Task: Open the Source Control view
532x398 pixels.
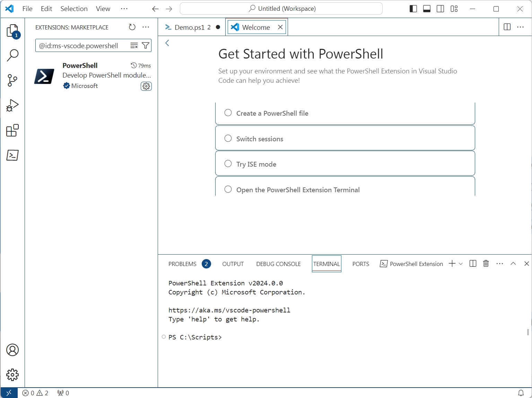Action: tap(12, 80)
